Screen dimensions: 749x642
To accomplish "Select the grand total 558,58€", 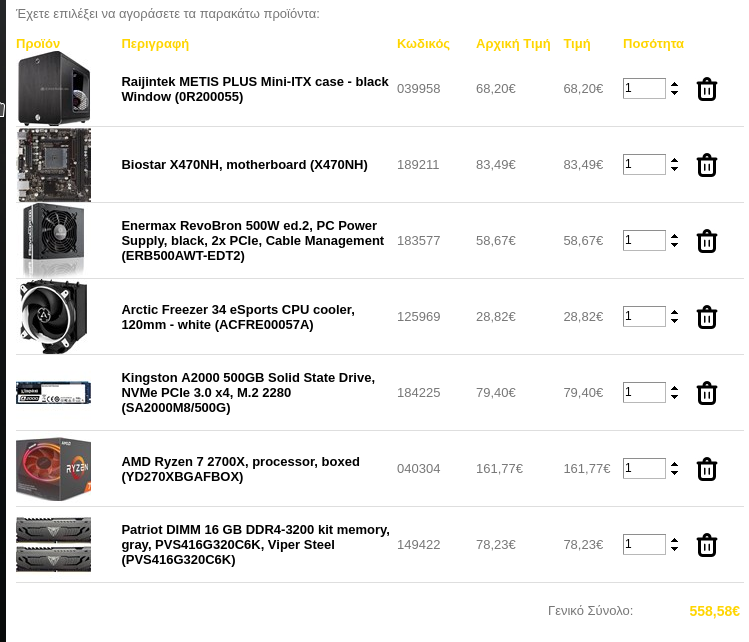I will 715,611.
